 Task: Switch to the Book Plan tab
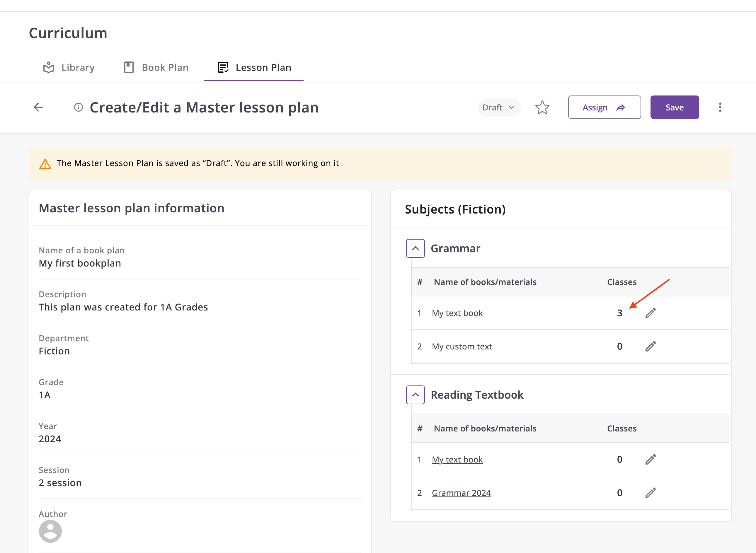[x=156, y=68]
